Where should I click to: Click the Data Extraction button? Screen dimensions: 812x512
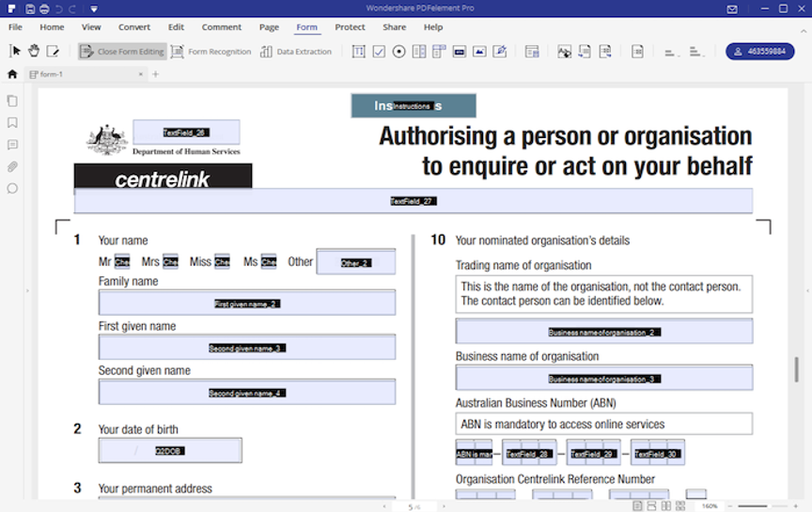pos(296,52)
